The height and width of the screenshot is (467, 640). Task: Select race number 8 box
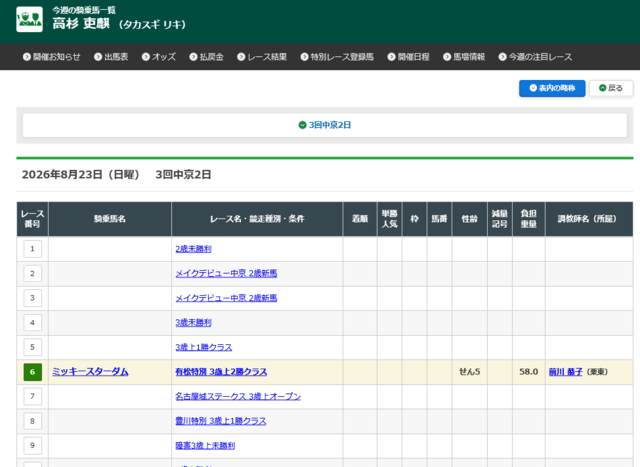[x=33, y=421]
